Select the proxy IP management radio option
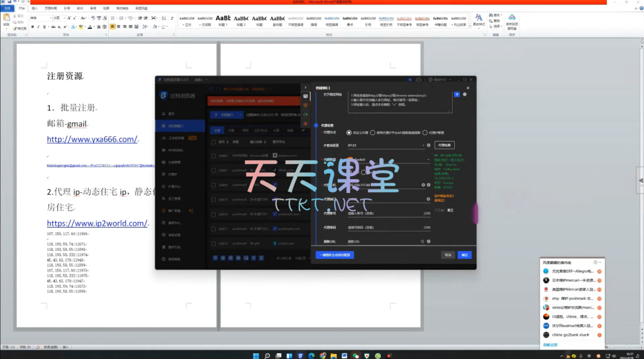 (x=425, y=133)
